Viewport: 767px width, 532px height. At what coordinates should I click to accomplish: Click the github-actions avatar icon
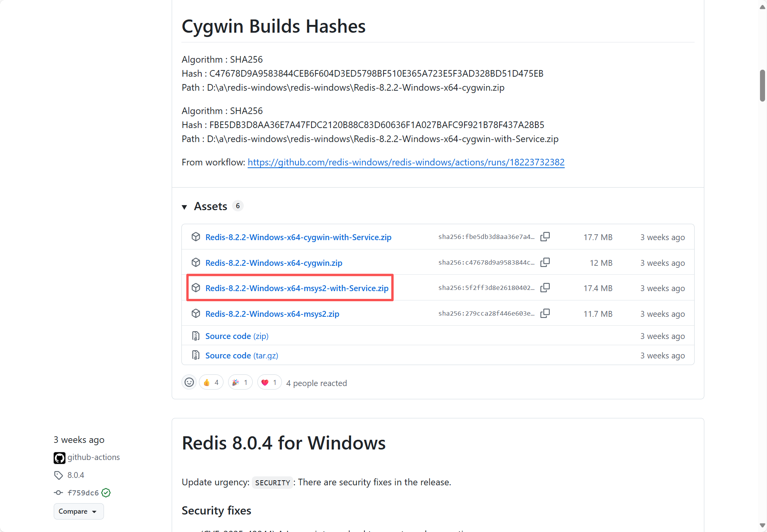[x=59, y=458]
